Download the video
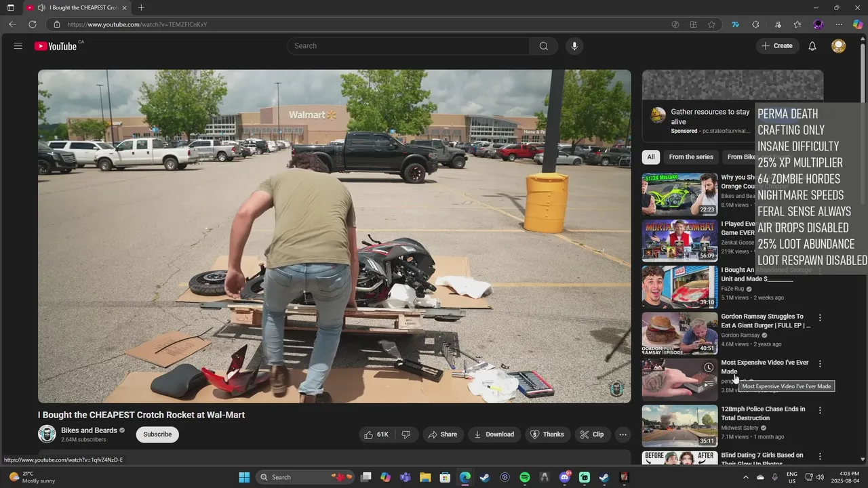Viewport: 868px width, 488px height. 494,434
